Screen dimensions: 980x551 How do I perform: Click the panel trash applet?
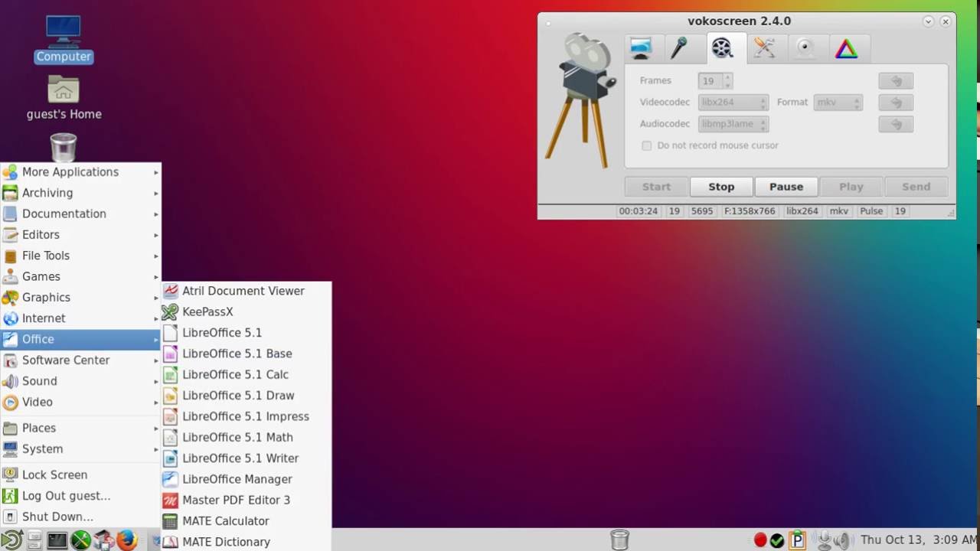pos(619,540)
